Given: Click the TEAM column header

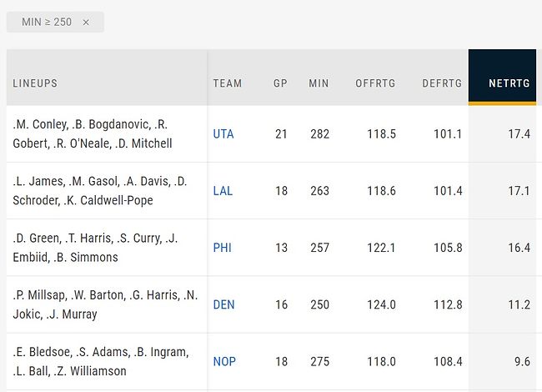Looking at the screenshot, I should (228, 83).
